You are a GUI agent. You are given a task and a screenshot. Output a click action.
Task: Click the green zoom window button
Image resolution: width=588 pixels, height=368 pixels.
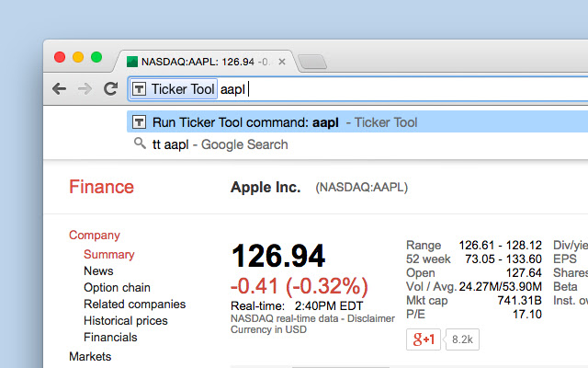click(x=96, y=57)
